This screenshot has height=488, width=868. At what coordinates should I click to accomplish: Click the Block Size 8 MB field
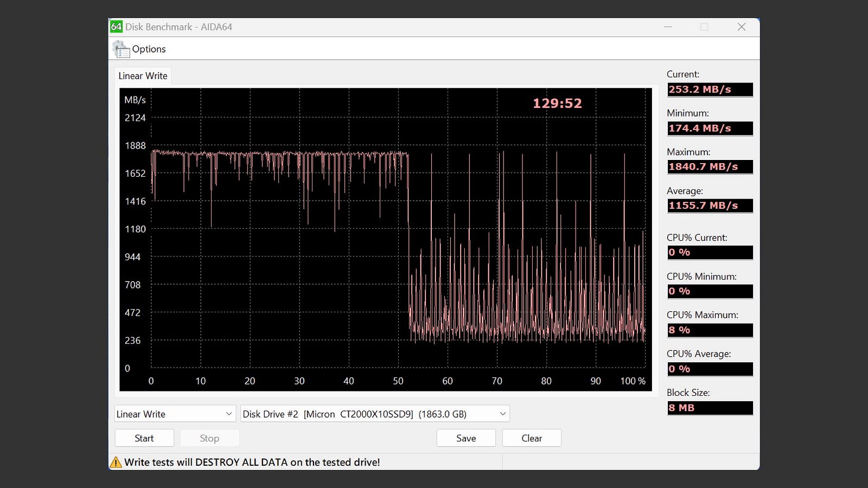710,408
